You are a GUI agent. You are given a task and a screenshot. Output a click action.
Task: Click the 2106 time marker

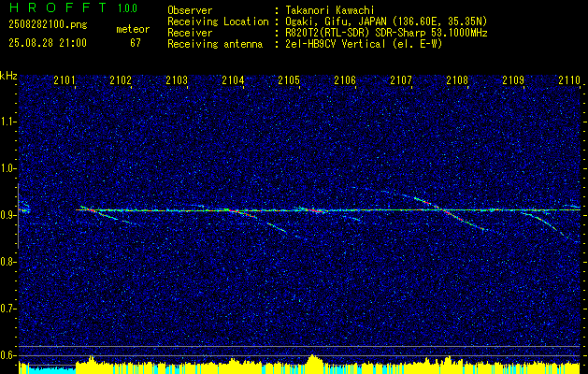coord(345,80)
